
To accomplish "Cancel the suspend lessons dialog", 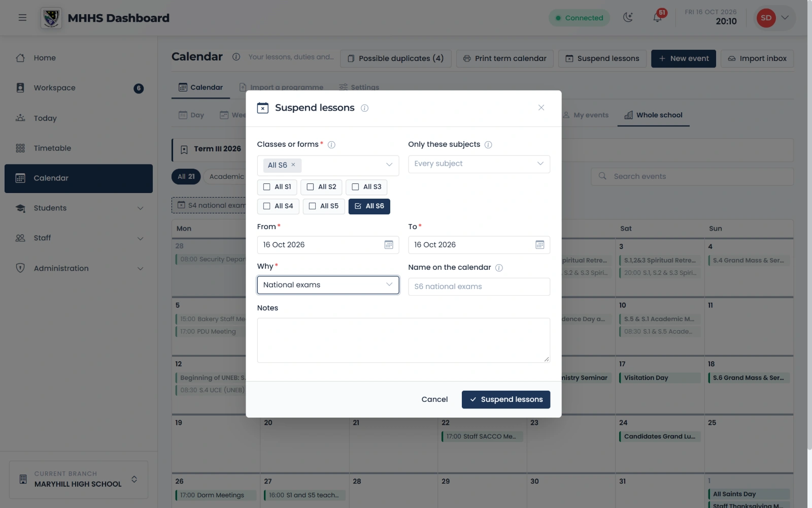I will 434,400.
